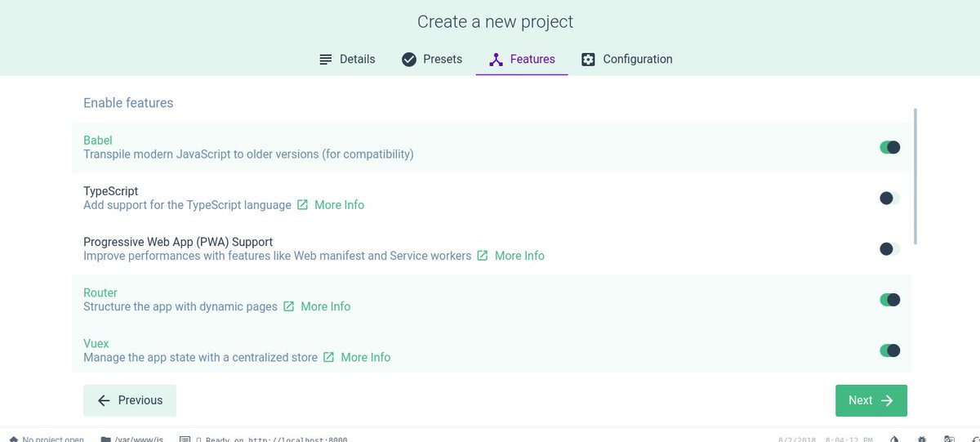Open PWA Support More Info link
This screenshot has width=980, height=442.
coord(519,256)
